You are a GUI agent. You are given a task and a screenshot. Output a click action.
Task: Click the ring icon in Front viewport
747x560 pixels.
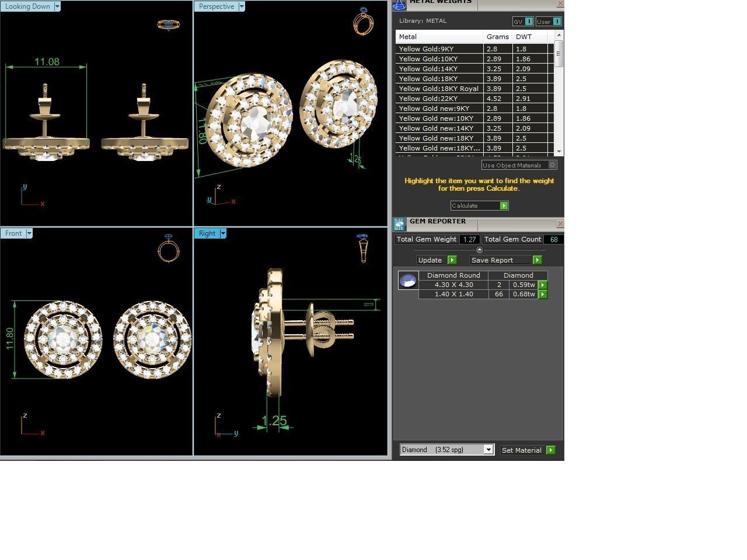tap(169, 249)
